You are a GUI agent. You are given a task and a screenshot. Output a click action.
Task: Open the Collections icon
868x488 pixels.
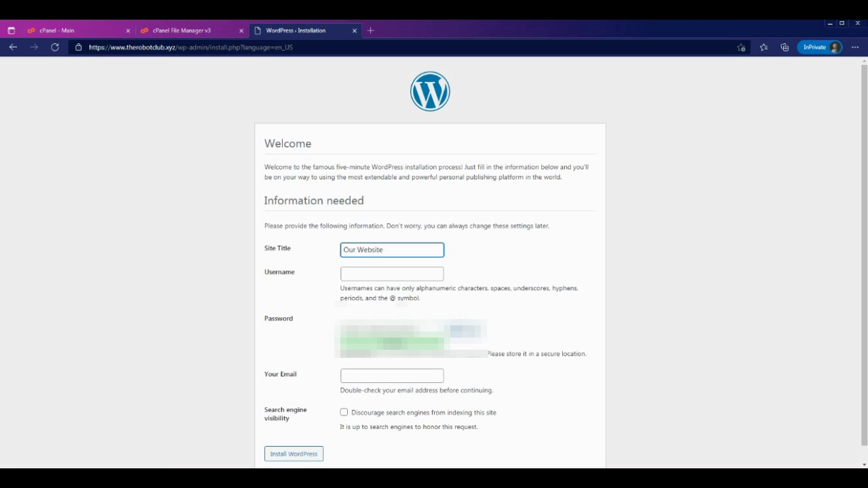point(785,47)
